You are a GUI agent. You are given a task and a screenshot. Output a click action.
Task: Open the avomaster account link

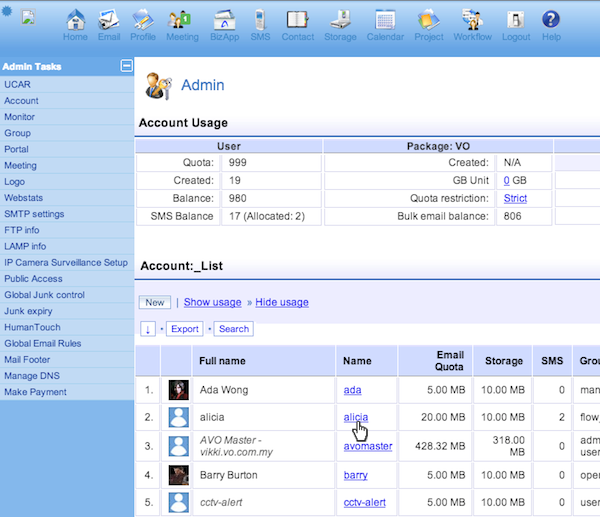tap(368, 446)
